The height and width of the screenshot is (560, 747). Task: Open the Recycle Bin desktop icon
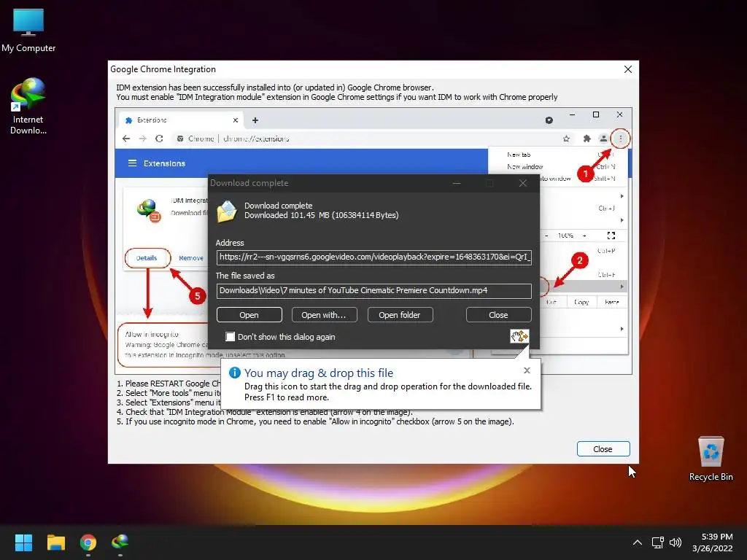tap(711, 459)
